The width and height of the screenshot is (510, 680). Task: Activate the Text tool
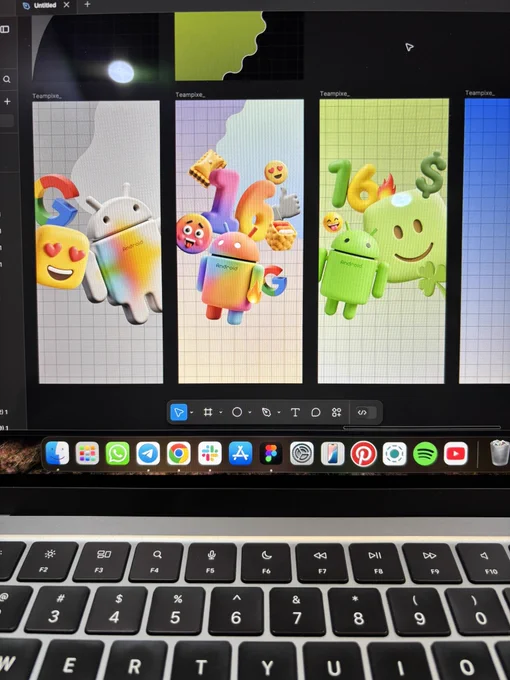295,412
